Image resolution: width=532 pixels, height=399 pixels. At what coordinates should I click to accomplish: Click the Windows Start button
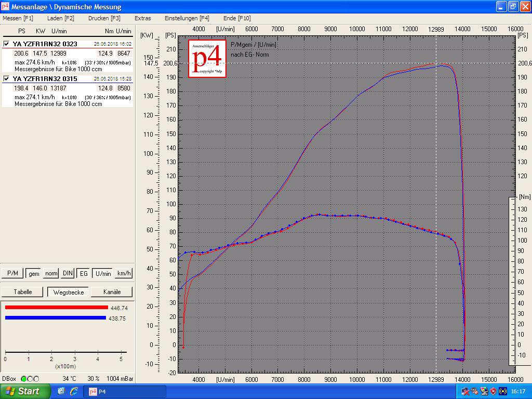[25, 391]
